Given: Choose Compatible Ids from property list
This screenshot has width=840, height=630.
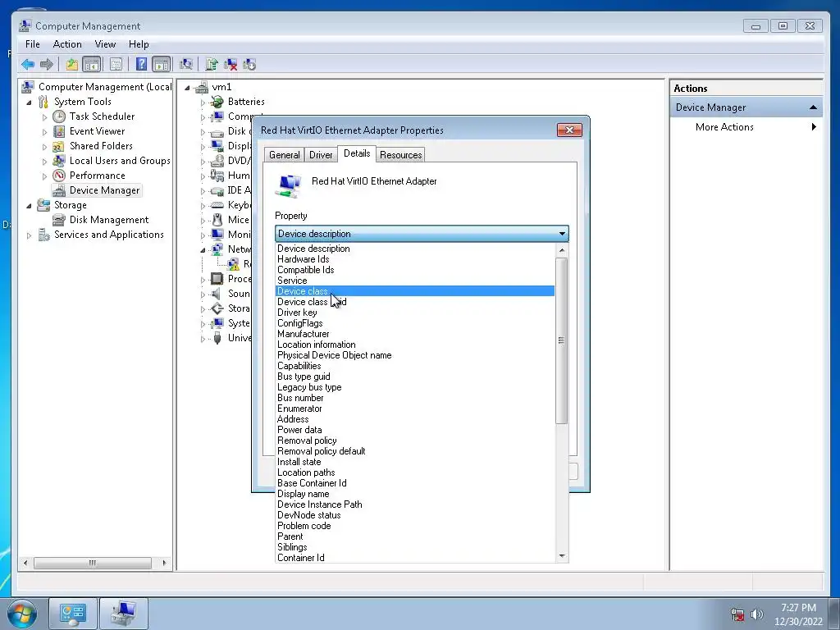Looking at the screenshot, I should (x=415, y=270).
